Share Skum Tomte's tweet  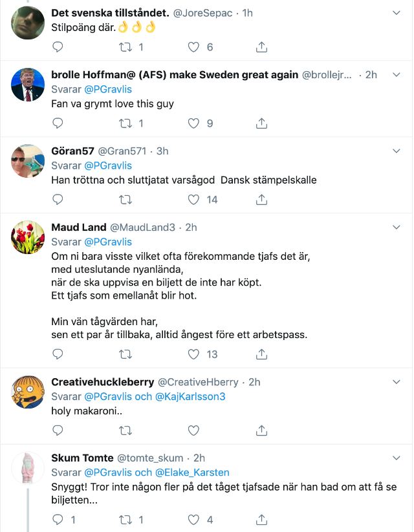261,519
